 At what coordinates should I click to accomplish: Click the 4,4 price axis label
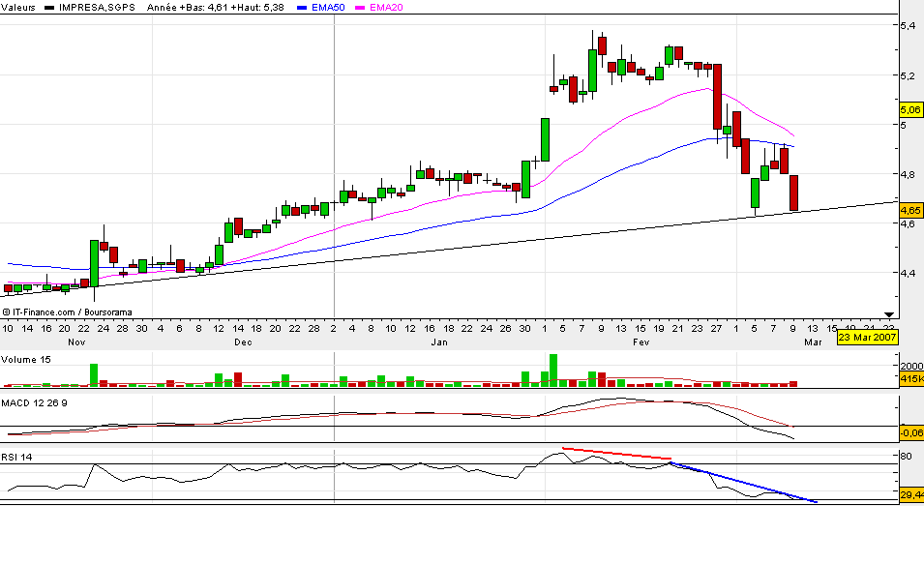(909, 273)
